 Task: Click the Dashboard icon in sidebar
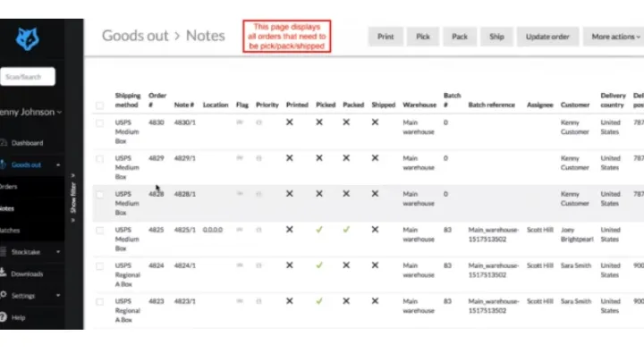tap(4, 143)
